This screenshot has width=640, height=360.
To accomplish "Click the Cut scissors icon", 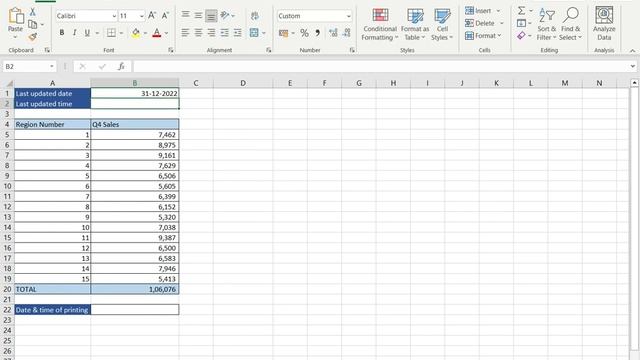I will click(33, 12).
